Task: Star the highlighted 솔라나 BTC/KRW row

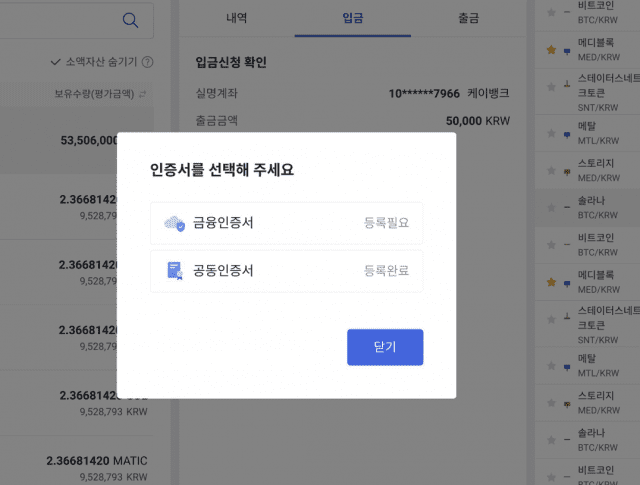Action: coord(551,207)
